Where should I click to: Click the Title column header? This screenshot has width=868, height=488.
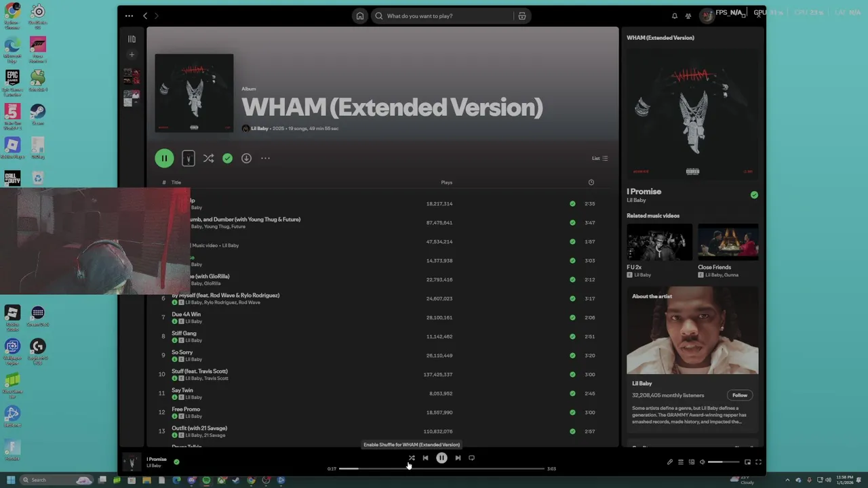point(176,182)
